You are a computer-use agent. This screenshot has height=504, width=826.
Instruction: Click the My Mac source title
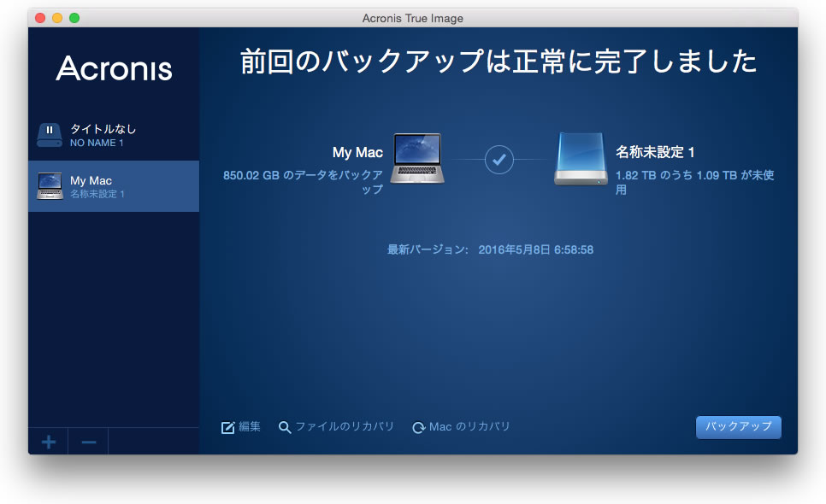[x=357, y=153]
